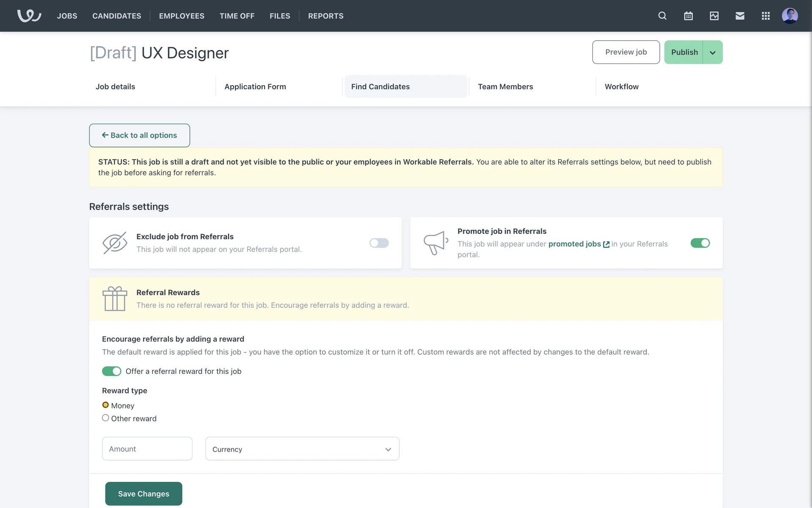Image resolution: width=812 pixels, height=508 pixels.
Task: Click Back to all options button
Action: coord(139,135)
